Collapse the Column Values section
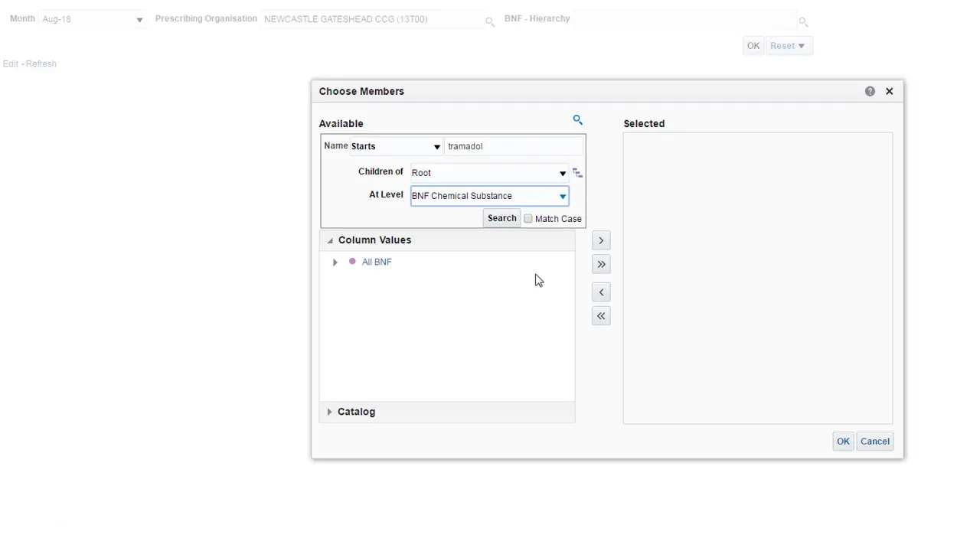This screenshot has width=980, height=551. coord(330,240)
